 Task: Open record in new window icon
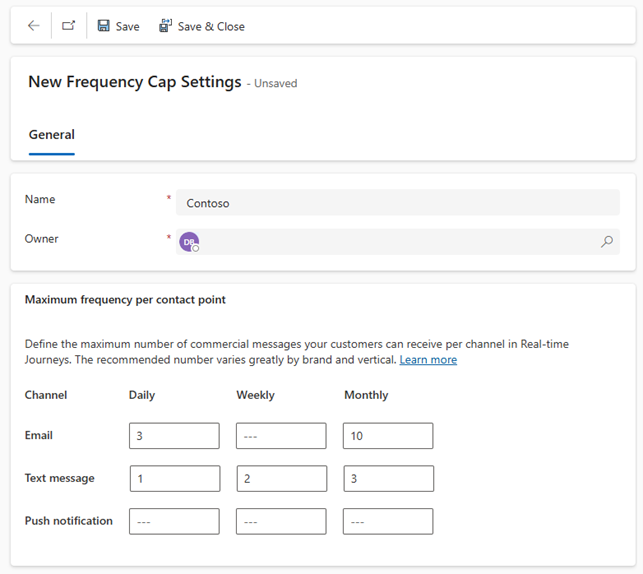coord(68,26)
